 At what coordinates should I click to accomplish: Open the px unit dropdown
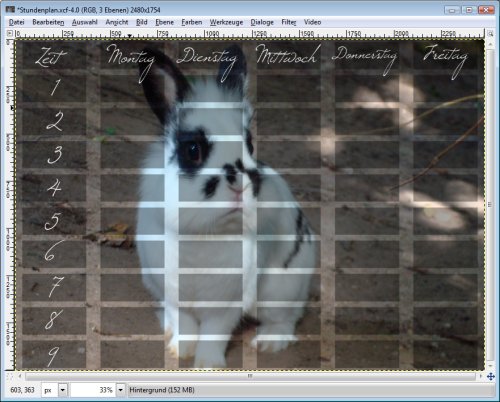point(63,390)
